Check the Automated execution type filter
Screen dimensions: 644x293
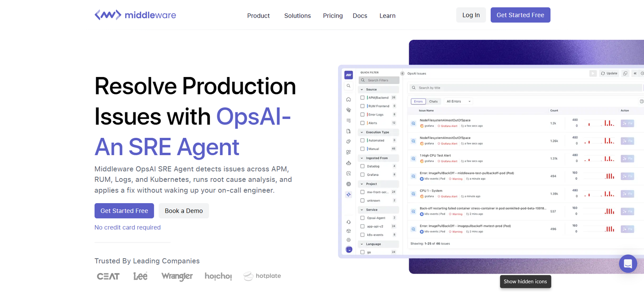[x=362, y=140]
